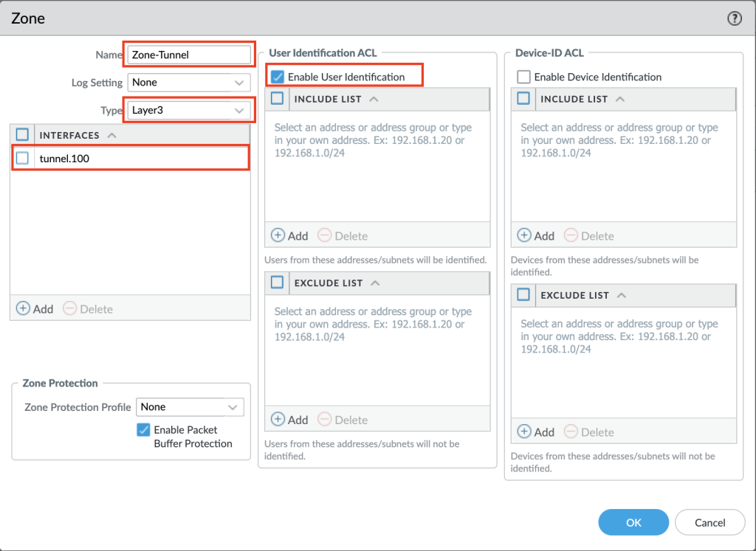Open the Type dropdown showing Layer3
The height and width of the screenshot is (551, 756).
[x=189, y=111]
